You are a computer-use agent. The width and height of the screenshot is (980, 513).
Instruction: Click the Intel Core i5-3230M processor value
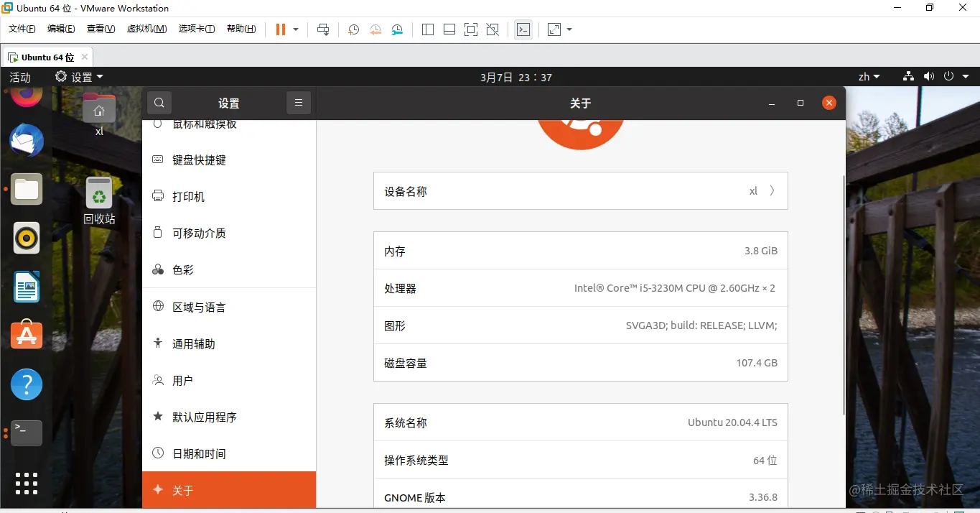pos(675,288)
